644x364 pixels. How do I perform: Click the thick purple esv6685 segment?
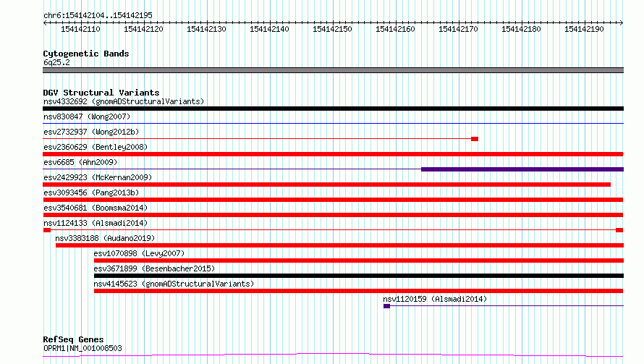[x=522, y=169]
